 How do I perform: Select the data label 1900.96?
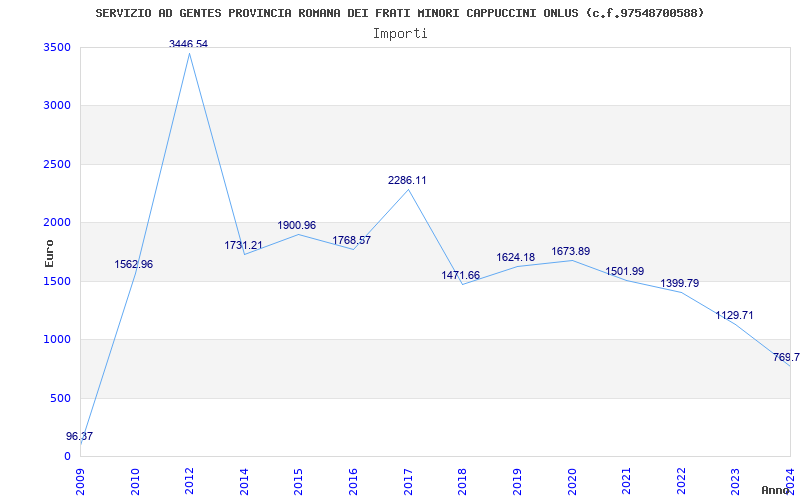pyautogui.click(x=296, y=225)
